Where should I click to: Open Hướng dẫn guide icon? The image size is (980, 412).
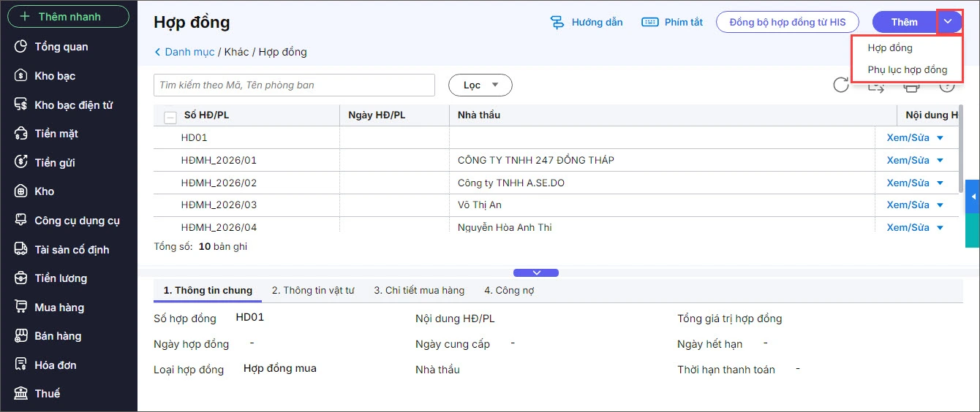tap(557, 23)
